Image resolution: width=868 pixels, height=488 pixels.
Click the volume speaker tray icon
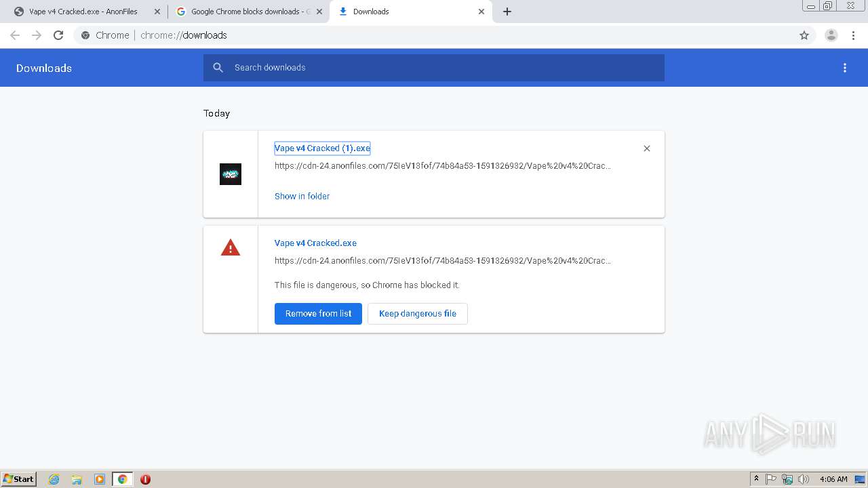click(x=804, y=479)
